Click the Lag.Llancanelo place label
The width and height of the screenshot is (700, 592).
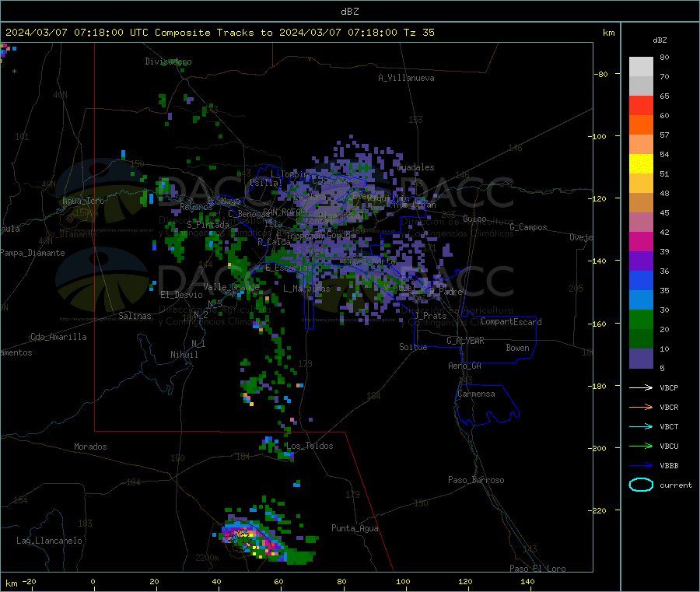tap(49, 541)
